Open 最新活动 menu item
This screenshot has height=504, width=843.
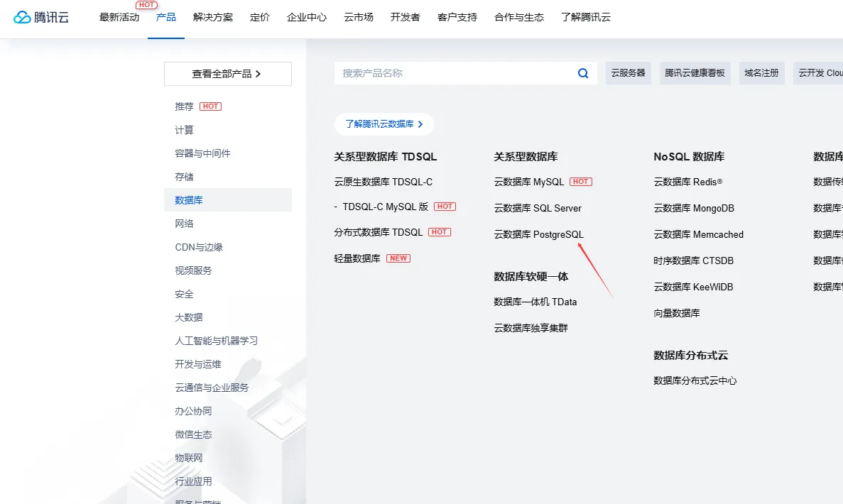pos(119,17)
